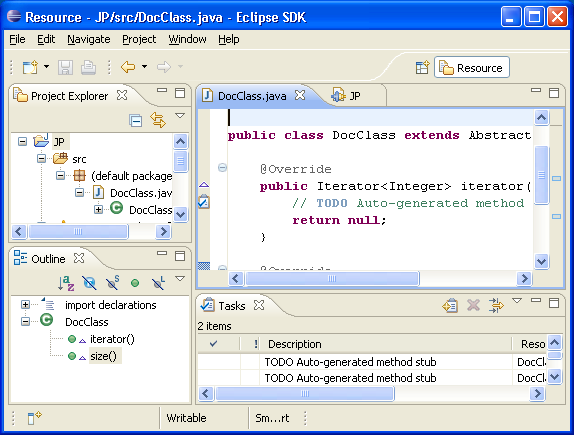Toggle Link with Editor in Project Explorer
This screenshot has height=435, width=574.
(158, 120)
